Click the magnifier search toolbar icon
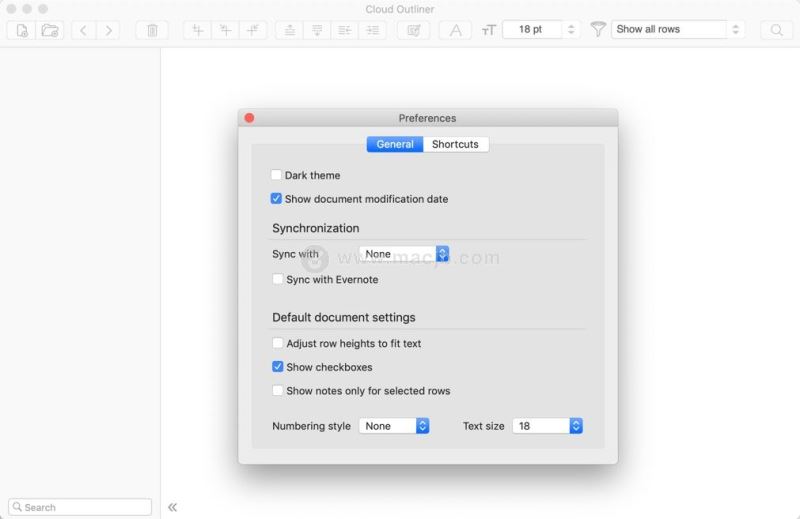 pyautogui.click(x=777, y=30)
